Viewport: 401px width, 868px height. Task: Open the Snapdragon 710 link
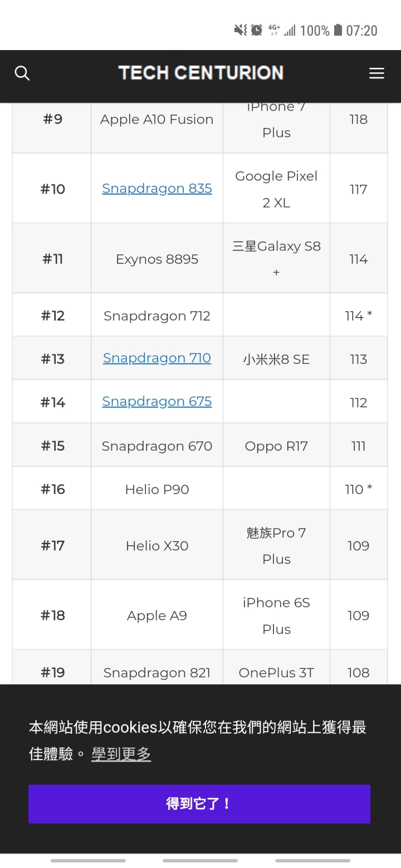point(157,358)
